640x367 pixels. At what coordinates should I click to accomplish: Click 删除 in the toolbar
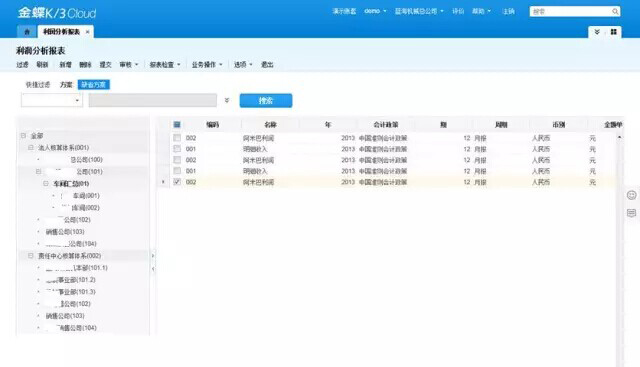[85, 65]
